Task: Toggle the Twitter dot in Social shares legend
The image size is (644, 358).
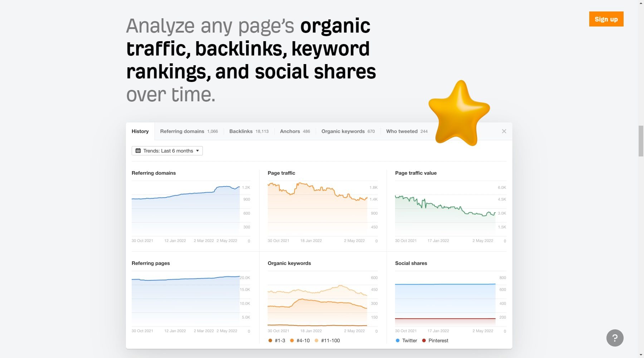Action: (x=397, y=340)
